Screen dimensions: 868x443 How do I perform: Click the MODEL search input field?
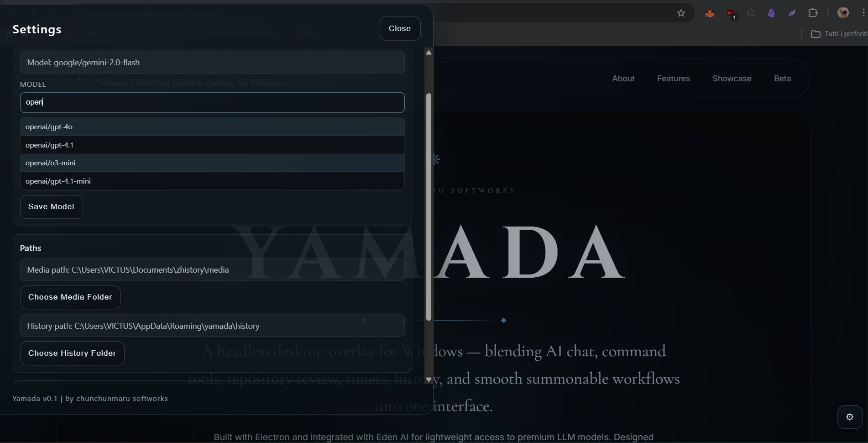tap(212, 102)
